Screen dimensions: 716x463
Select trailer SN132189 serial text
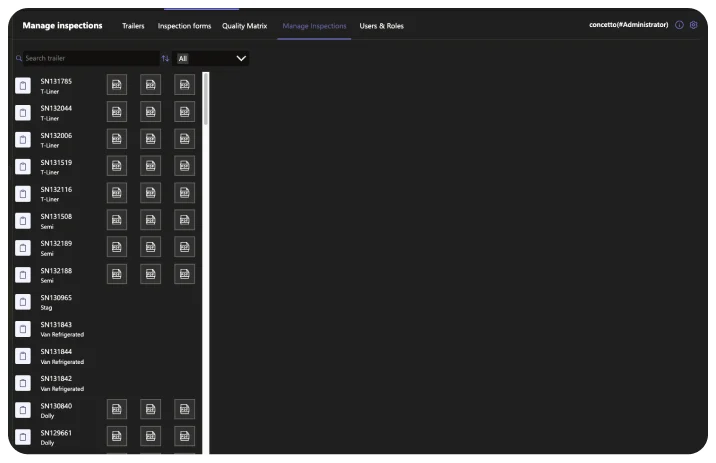pyautogui.click(x=56, y=243)
